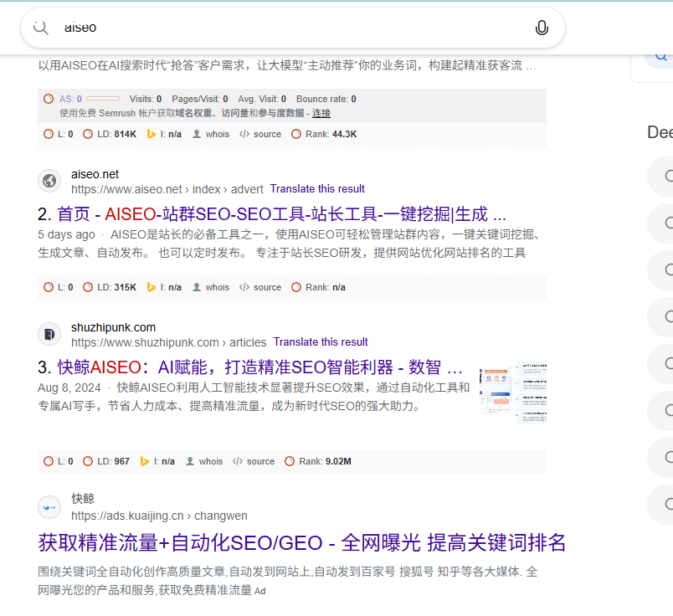Click the 快鲸 favicon beside ads.kuaijing.cn

point(49,508)
